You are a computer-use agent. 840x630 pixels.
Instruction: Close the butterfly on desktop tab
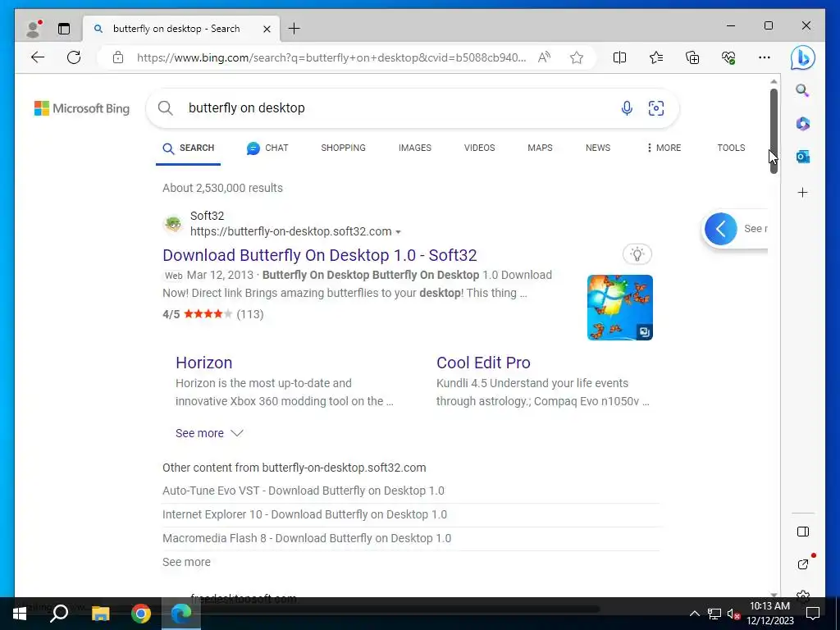pyautogui.click(x=267, y=29)
